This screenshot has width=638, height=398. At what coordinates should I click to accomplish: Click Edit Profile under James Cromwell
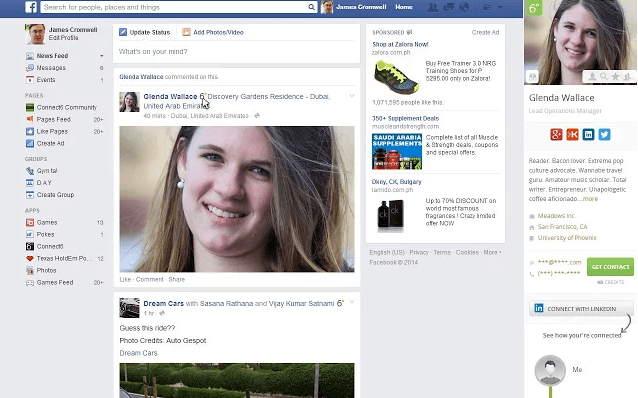point(63,38)
